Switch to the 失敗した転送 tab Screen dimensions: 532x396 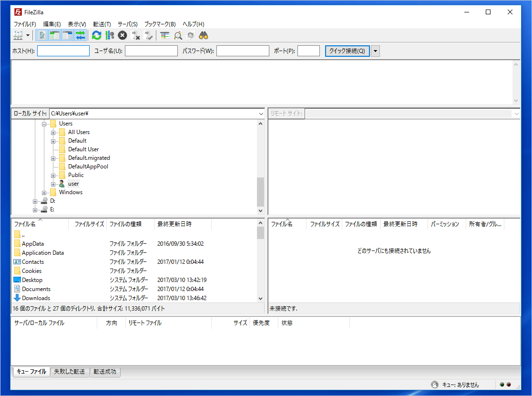click(x=70, y=372)
